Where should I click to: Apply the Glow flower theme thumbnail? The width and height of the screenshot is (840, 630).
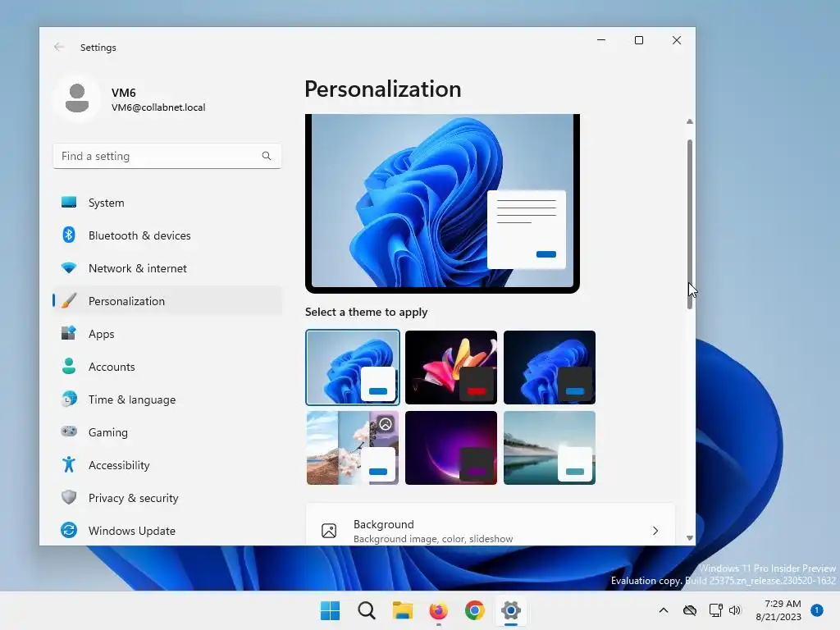451,367
